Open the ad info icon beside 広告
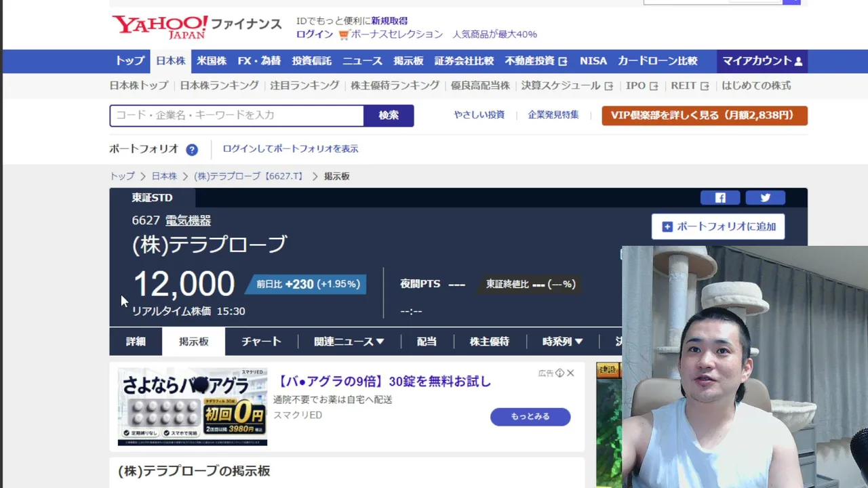Image resolution: width=868 pixels, height=488 pixels. pos(560,373)
